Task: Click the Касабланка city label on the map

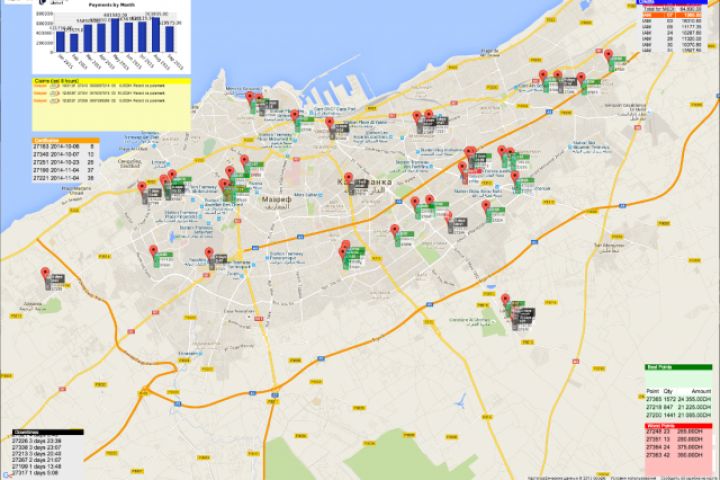Action: 366,182
